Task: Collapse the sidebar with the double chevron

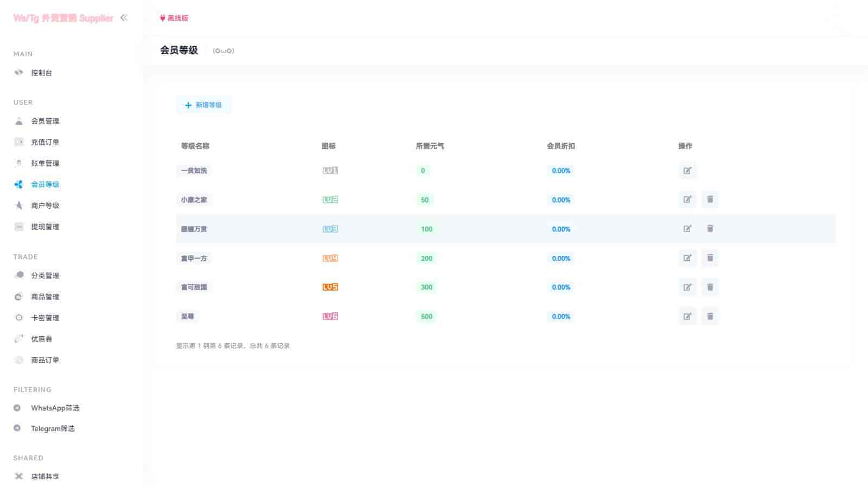Action: coord(124,18)
